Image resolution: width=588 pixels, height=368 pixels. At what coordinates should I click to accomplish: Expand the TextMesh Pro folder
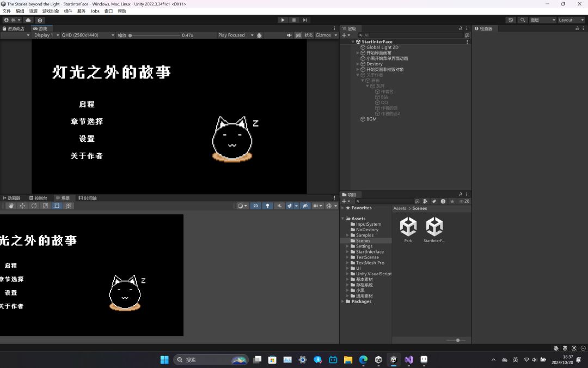(347, 263)
